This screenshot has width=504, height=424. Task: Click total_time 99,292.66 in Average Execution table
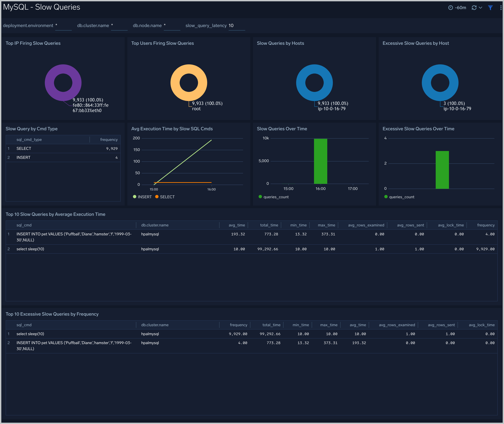(268, 249)
